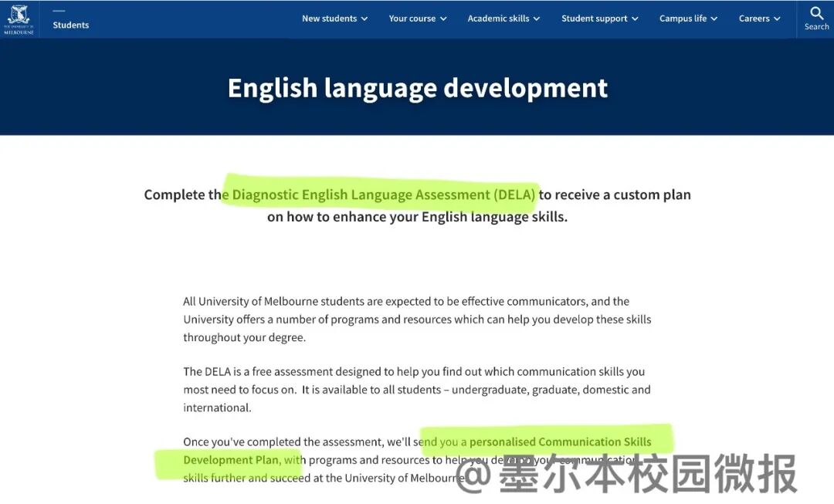This screenshot has width=834, height=504.
Task: Click the paragraph starting 'All University of Melbourne students'
Action: tap(417, 319)
